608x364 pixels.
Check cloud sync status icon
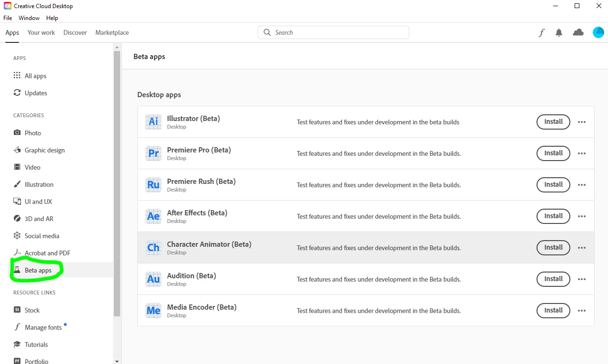(x=578, y=32)
